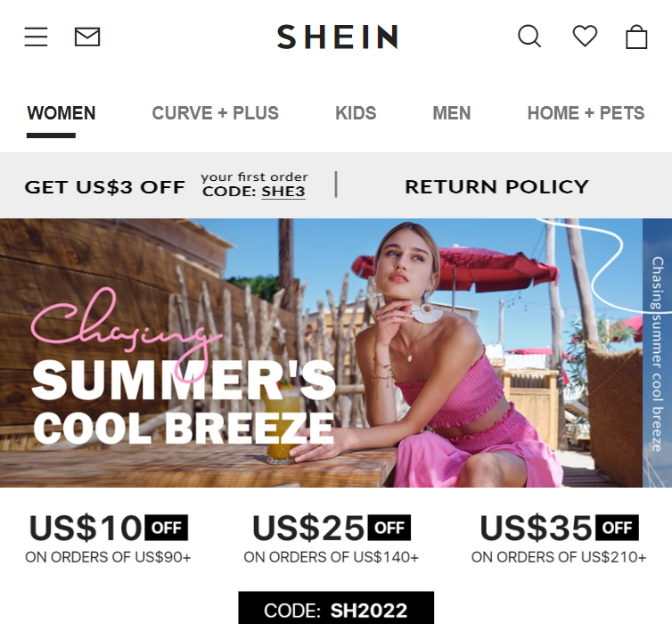
Task: Open the hamburger menu icon
Action: pos(36,37)
